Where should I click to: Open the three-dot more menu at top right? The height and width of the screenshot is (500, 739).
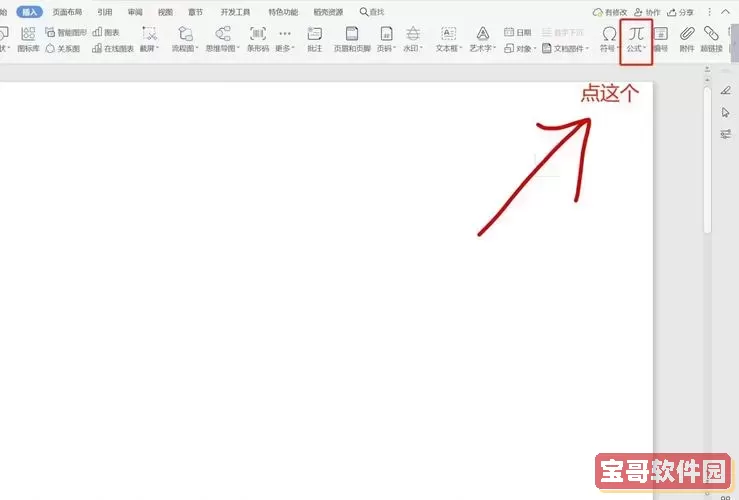(709, 12)
